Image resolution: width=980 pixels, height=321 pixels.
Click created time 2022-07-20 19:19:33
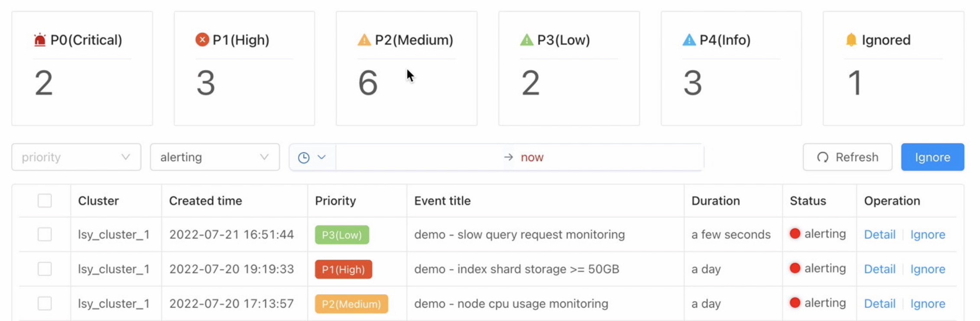231,269
